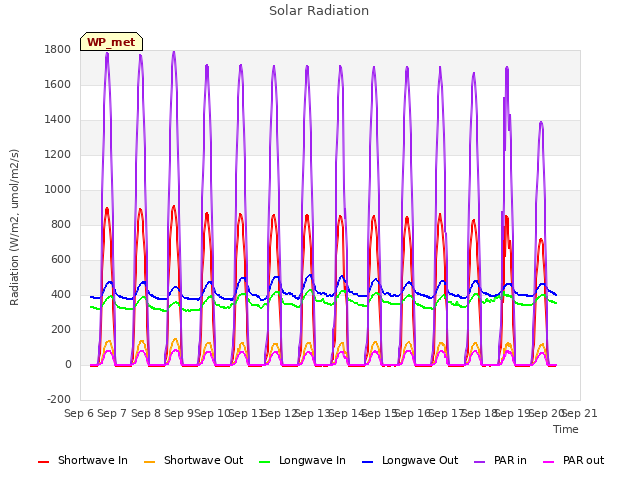Screen dimensions: 640x480
Task: Click the PAR out legend label
Action: pyautogui.click(x=583, y=460)
